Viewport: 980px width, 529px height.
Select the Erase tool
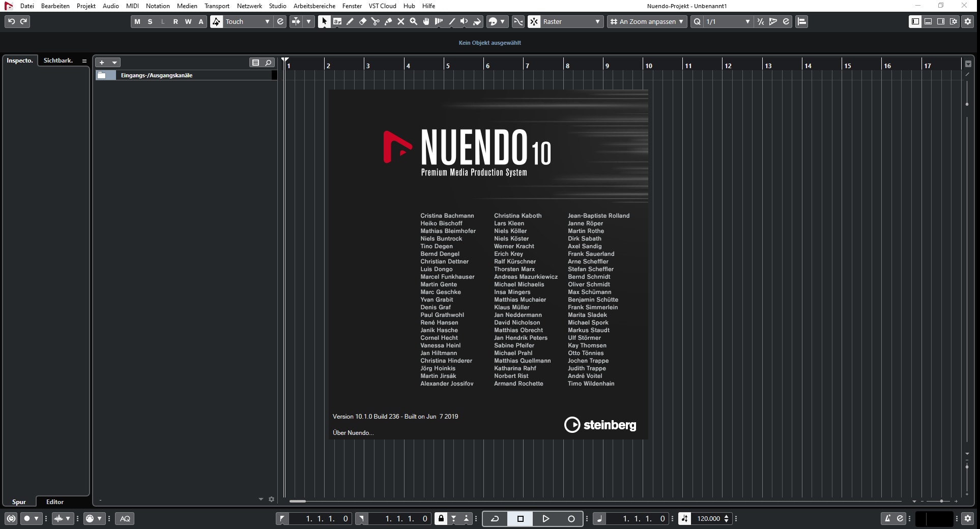pyautogui.click(x=362, y=21)
